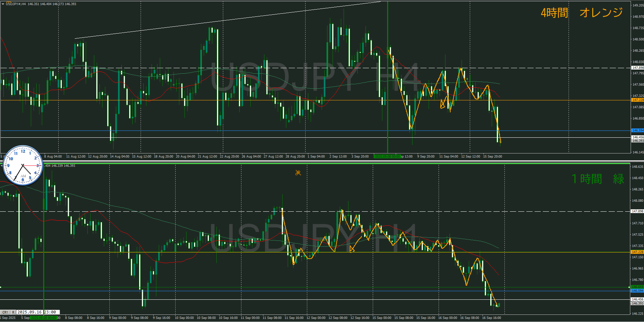
Task: Click the 16 Sep 16:00 label on H1 time axis
Action: pos(491,318)
